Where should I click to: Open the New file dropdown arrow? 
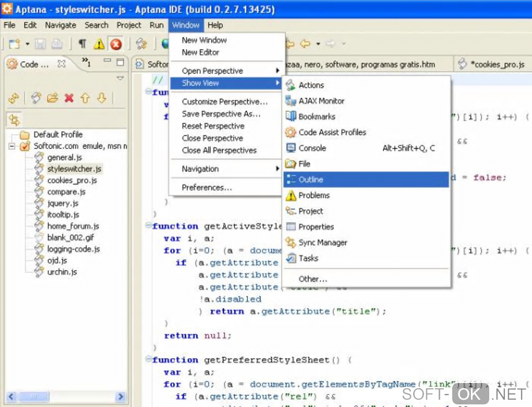coord(28,44)
